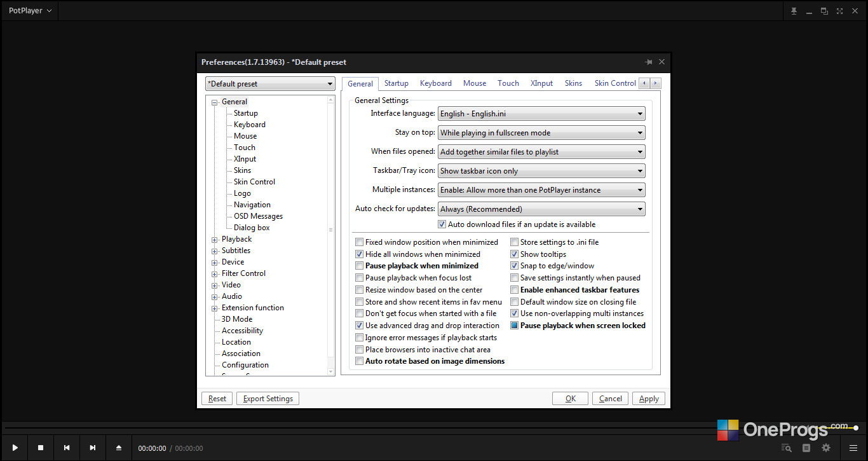Confirm preferences with OK
This screenshot has width=868, height=461.
(x=571, y=399)
